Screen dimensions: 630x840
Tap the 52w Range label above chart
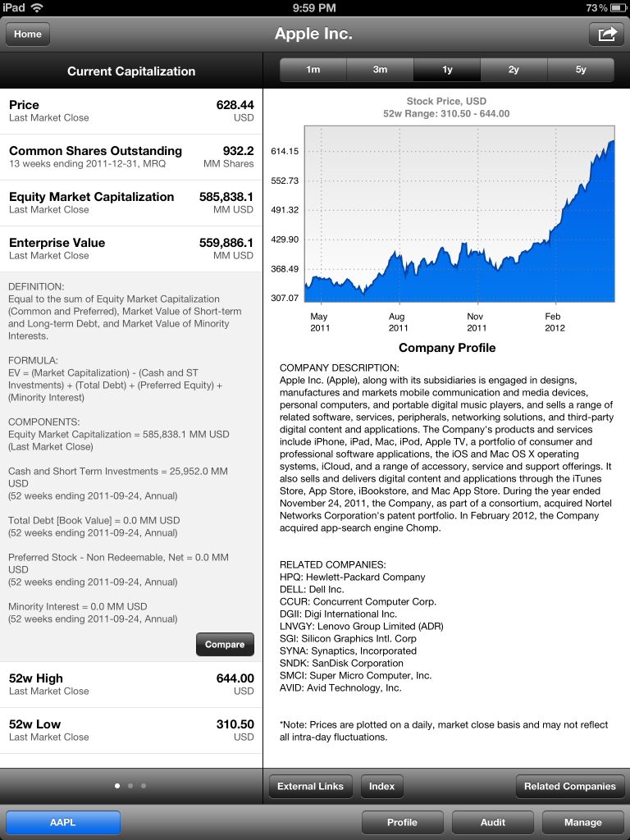pos(446,113)
